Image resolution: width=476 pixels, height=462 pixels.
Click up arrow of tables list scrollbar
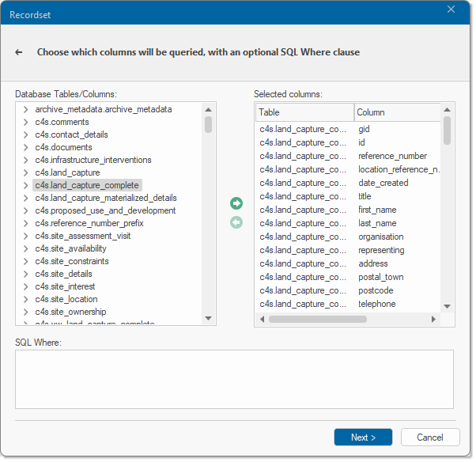(208, 110)
